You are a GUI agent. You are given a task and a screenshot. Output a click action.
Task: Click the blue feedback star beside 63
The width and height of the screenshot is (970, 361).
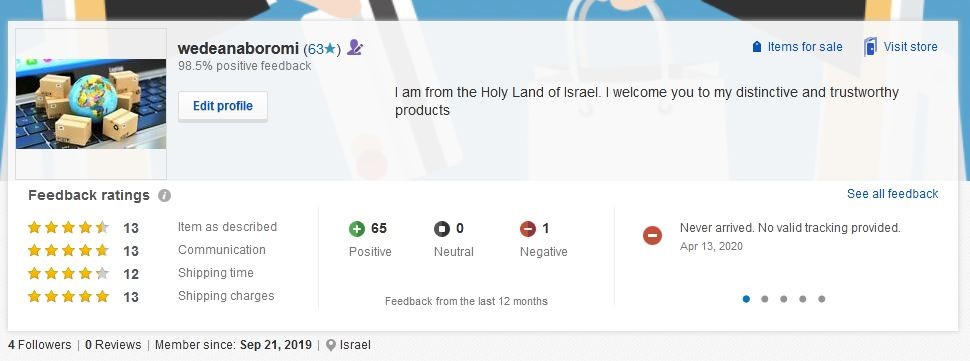click(x=330, y=48)
